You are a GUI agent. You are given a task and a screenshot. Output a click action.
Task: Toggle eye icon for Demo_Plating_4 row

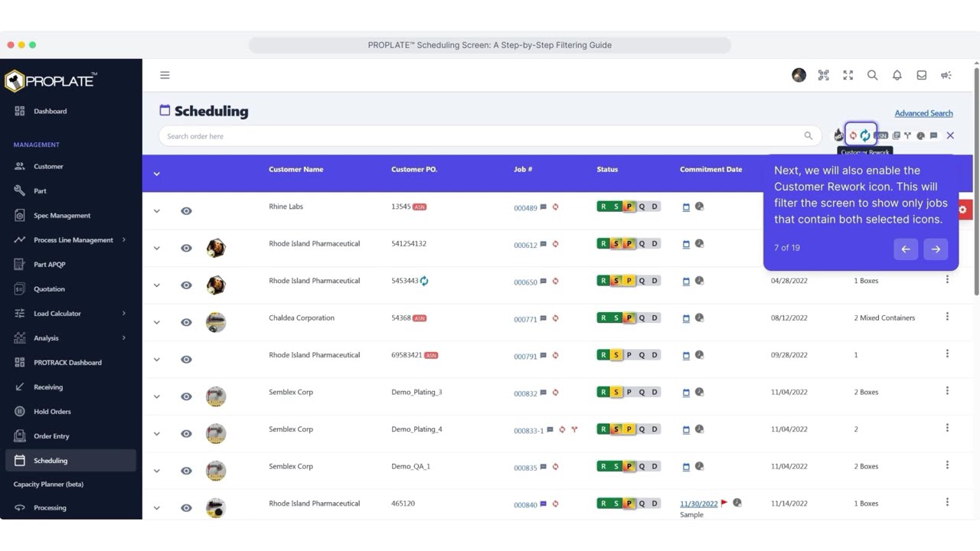[x=186, y=434]
